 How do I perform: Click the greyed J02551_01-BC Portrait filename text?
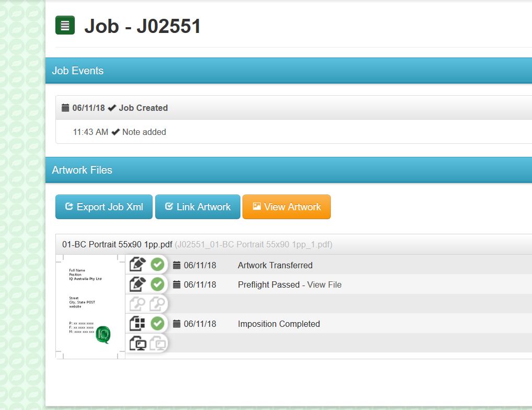(x=253, y=244)
